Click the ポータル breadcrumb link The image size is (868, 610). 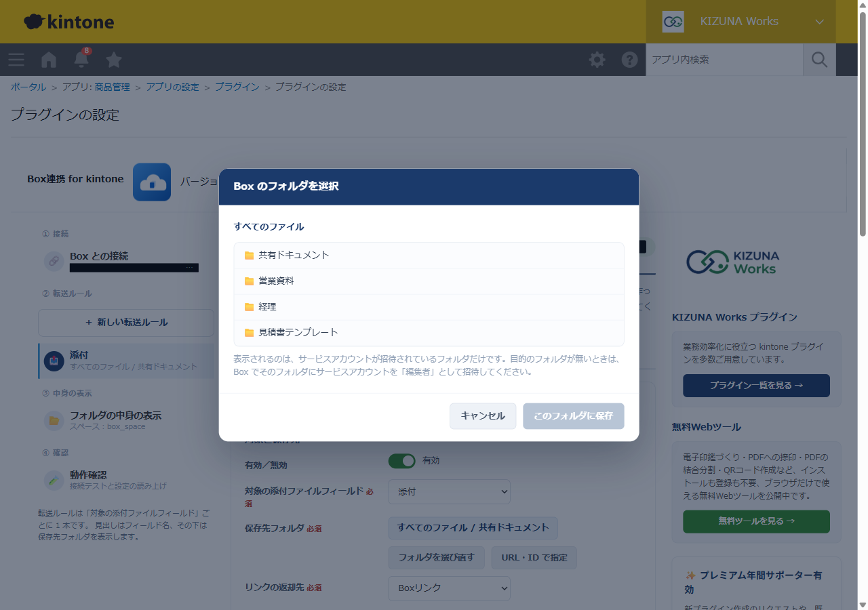(x=28, y=87)
